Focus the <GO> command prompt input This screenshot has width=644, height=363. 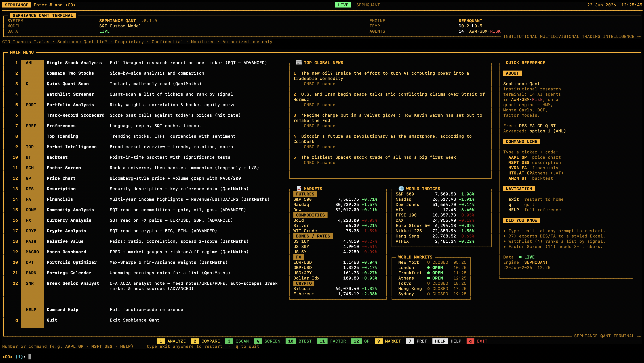30,357
